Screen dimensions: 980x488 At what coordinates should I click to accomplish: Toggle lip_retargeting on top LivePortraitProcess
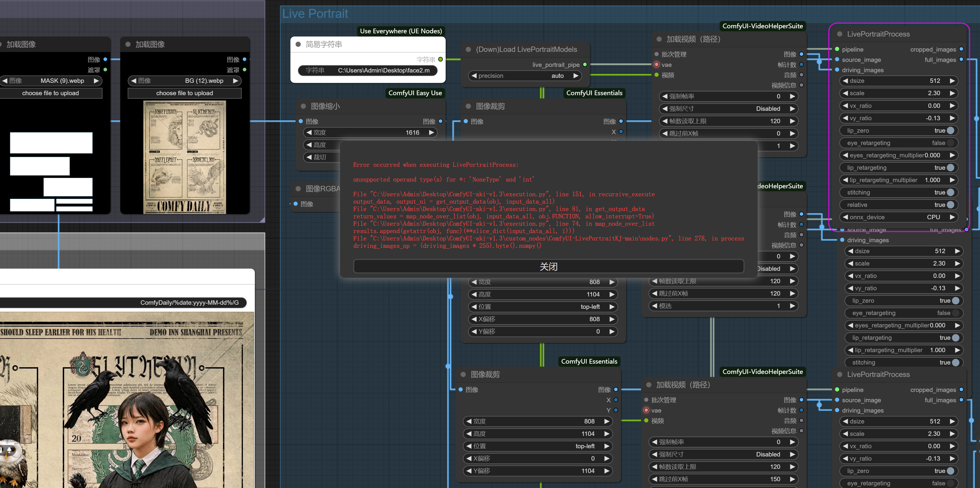point(899,167)
